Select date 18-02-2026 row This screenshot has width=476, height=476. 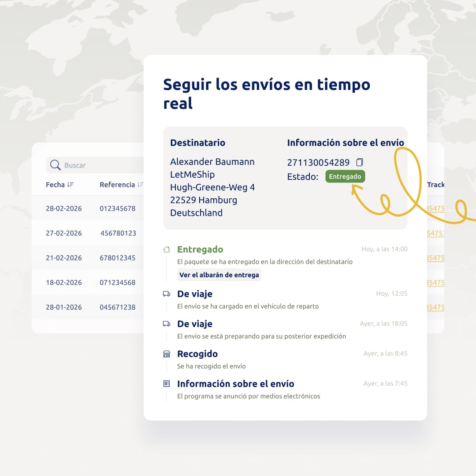tap(64, 283)
